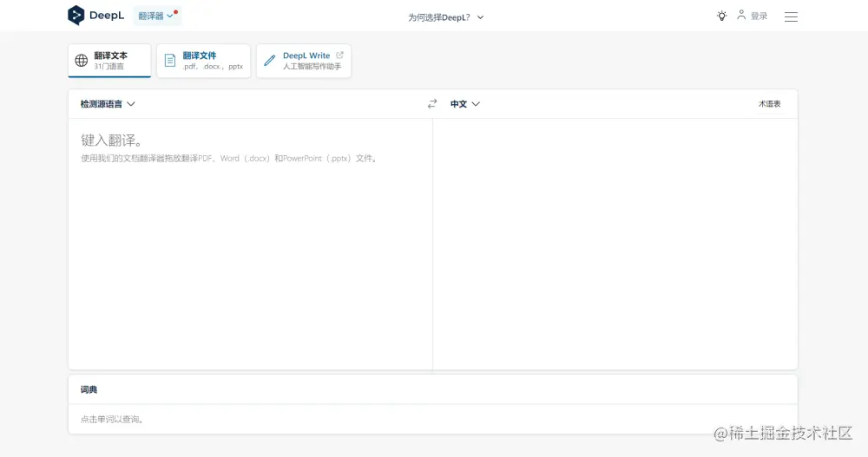Open the hamburger menu

791,17
